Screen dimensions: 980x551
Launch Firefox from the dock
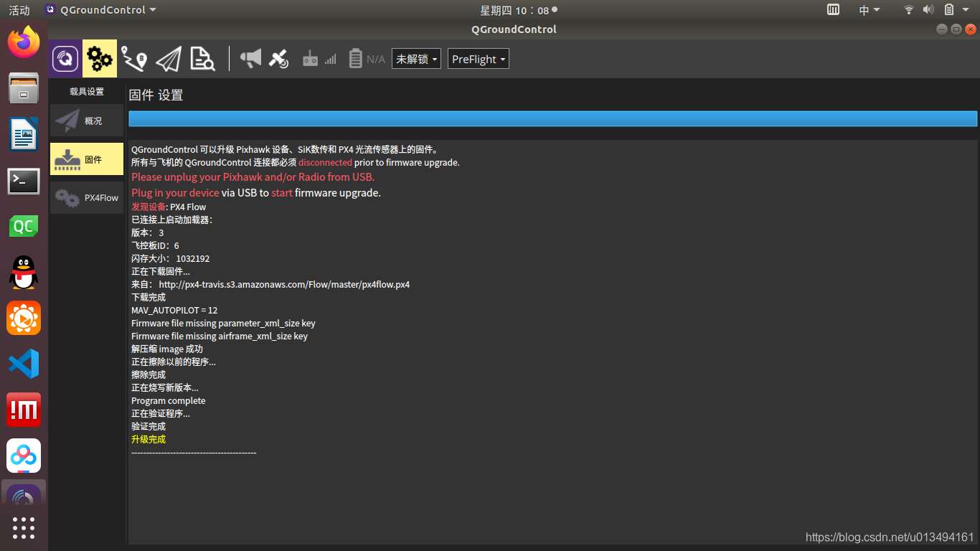[x=24, y=42]
